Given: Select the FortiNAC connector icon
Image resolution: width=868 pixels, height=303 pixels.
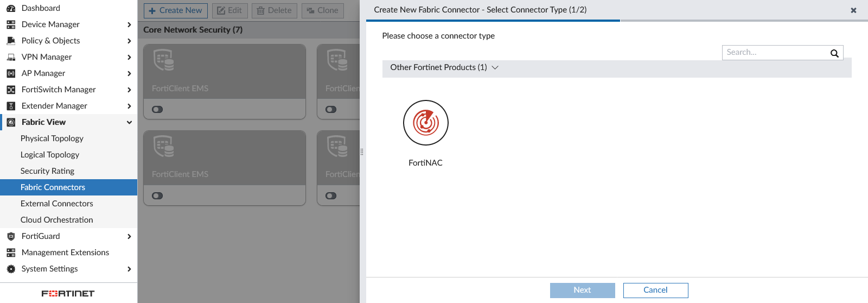Looking at the screenshot, I should coord(425,123).
